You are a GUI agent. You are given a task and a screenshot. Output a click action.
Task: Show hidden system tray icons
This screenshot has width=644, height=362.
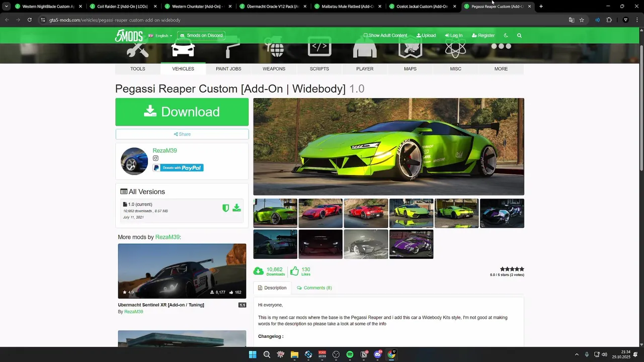coord(577,354)
